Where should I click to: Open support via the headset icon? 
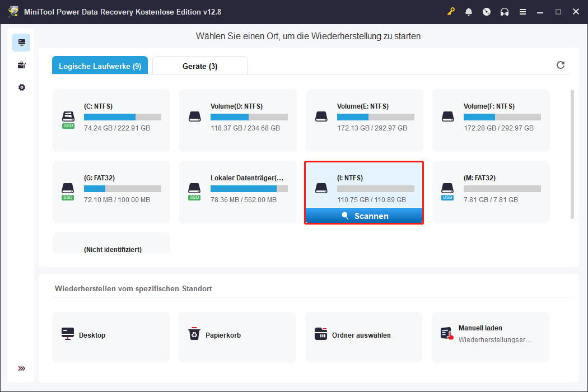[505, 11]
